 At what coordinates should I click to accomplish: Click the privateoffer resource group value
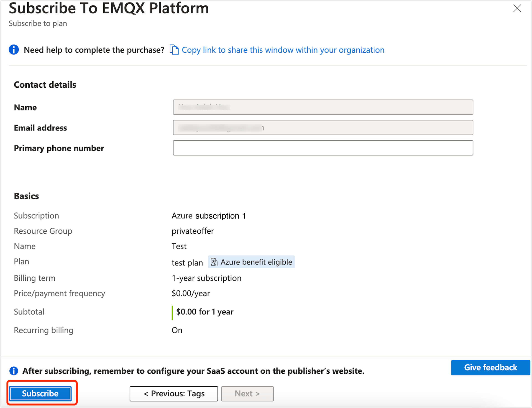pyautogui.click(x=193, y=231)
